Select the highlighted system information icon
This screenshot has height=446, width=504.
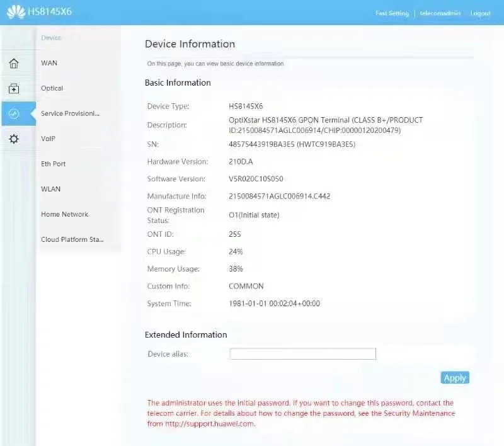tap(14, 114)
